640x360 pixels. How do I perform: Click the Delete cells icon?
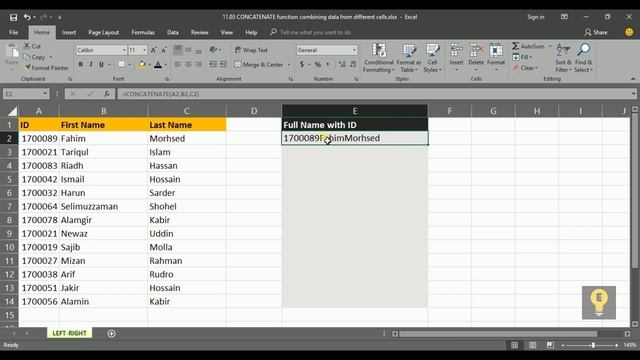pyautogui.click(x=476, y=51)
